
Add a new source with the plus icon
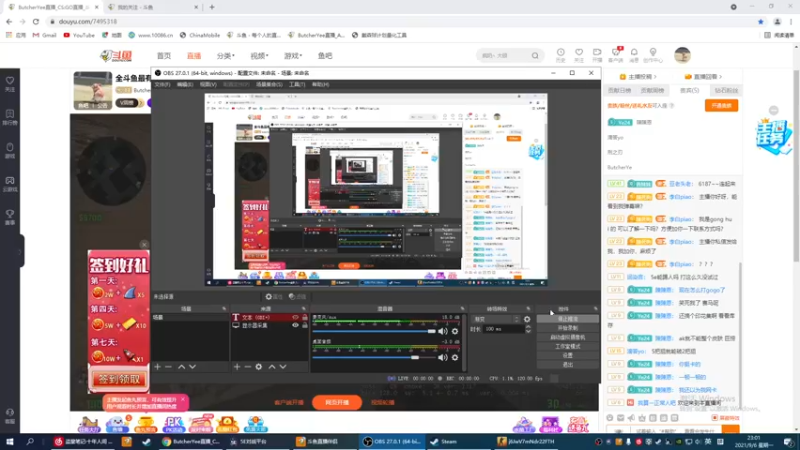[x=237, y=367]
